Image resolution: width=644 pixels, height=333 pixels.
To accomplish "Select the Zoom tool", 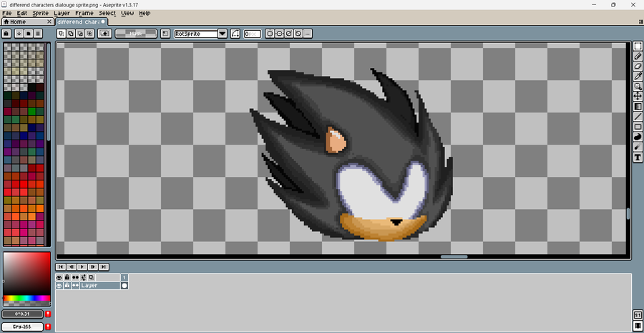I will pyautogui.click(x=638, y=87).
